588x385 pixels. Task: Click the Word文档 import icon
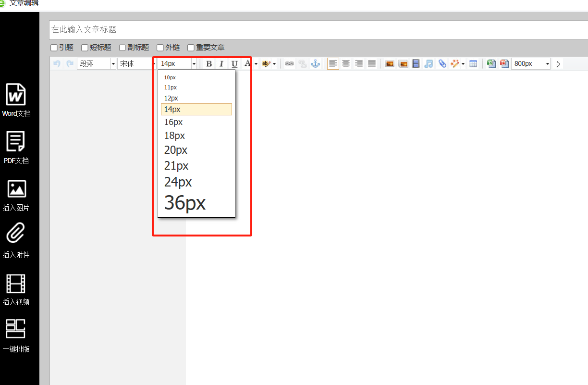(x=16, y=95)
